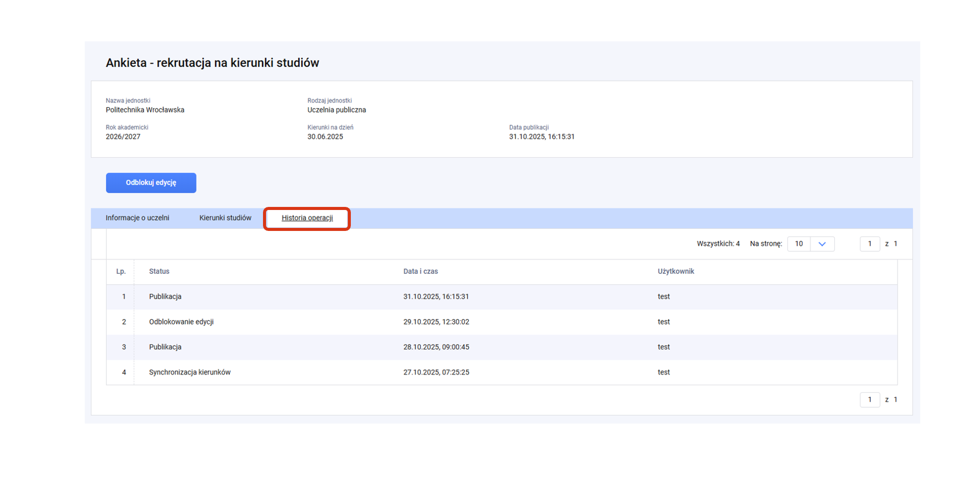Click the date 31.10.2025, 16:15:31 table cell
This screenshot has width=980, height=491.
coord(436,297)
